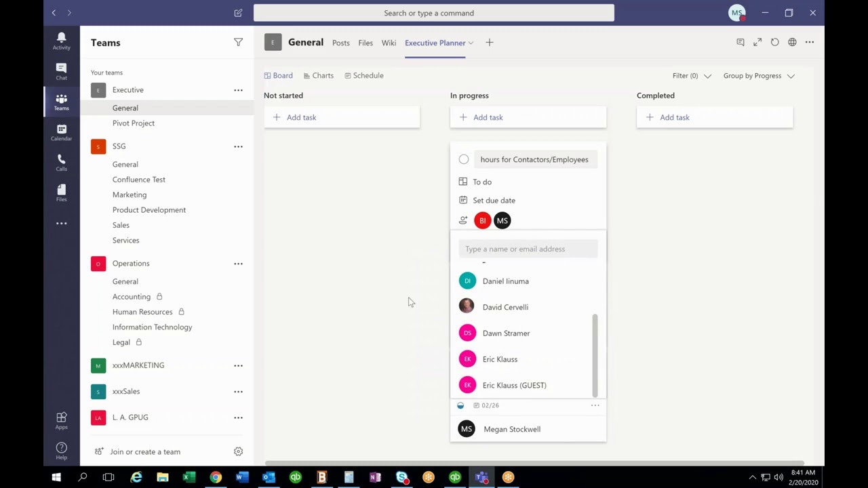Click Join or create a team
The height and width of the screenshot is (488, 868).
pos(137,451)
